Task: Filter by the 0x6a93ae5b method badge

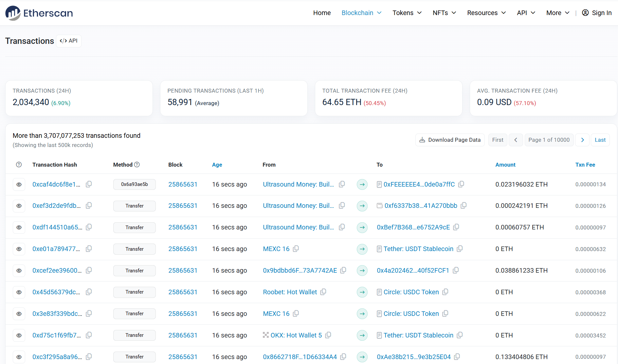Action: pyautogui.click(x=135, y=184)
